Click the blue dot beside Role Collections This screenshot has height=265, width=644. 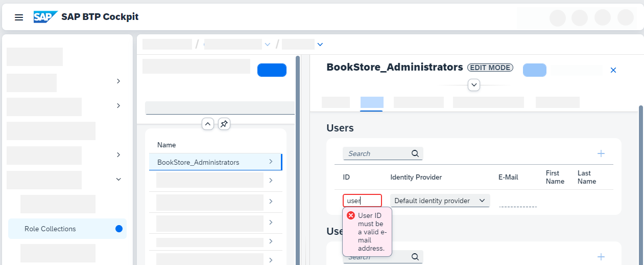(x=119, y=229)
